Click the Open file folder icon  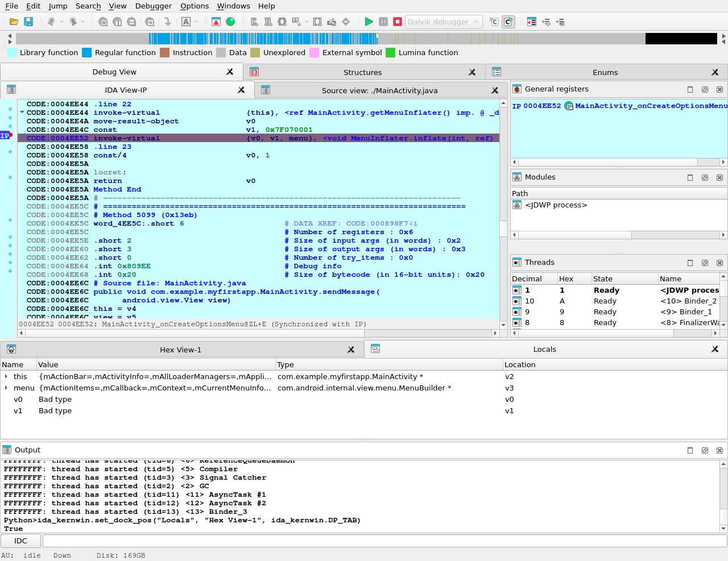14,22
